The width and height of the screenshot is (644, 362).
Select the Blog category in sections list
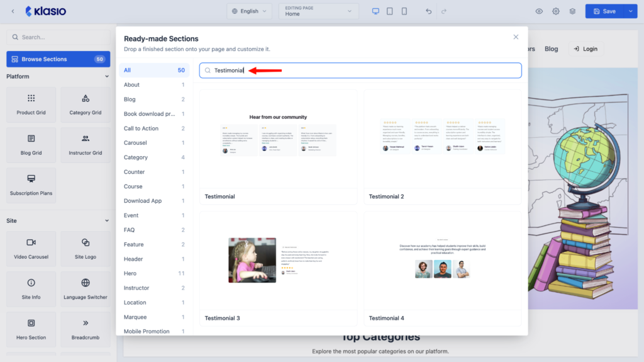pos(154,99)
